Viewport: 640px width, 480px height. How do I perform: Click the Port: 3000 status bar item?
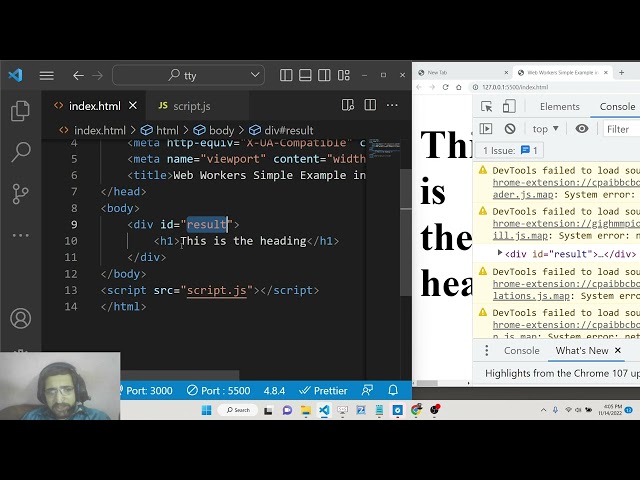[149, 391]
